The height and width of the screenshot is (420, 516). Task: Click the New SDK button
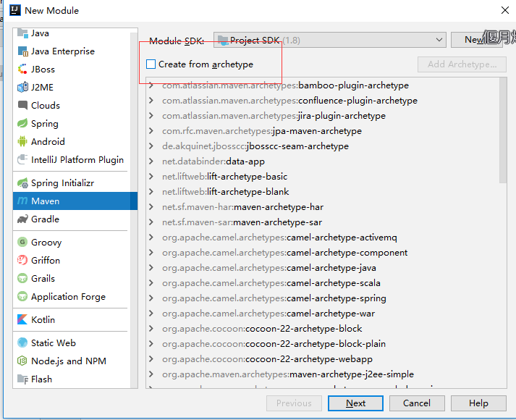pyautogui.click(x=476, y=40)
